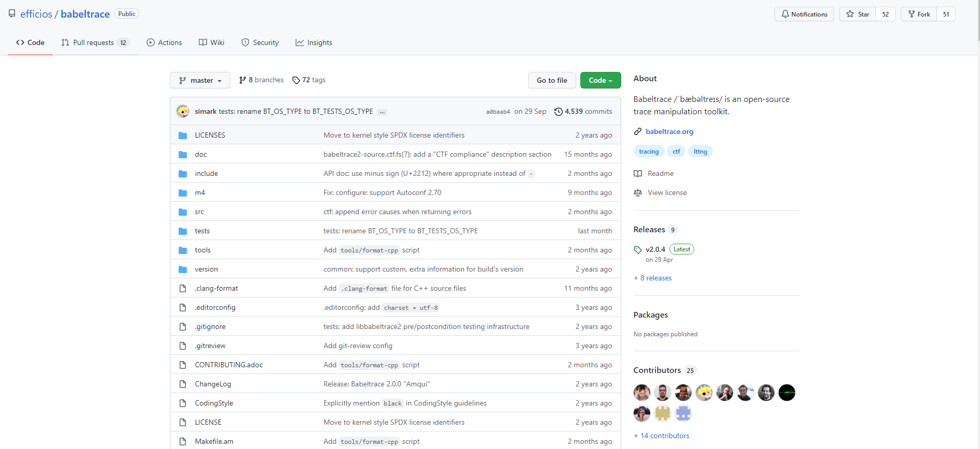
Task: Click the folder icon of tests row
Action: [183, 231]
